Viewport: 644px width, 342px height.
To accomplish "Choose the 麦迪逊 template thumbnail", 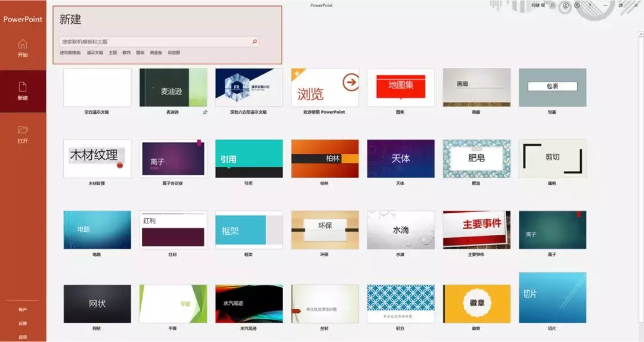I will [174, 88].
